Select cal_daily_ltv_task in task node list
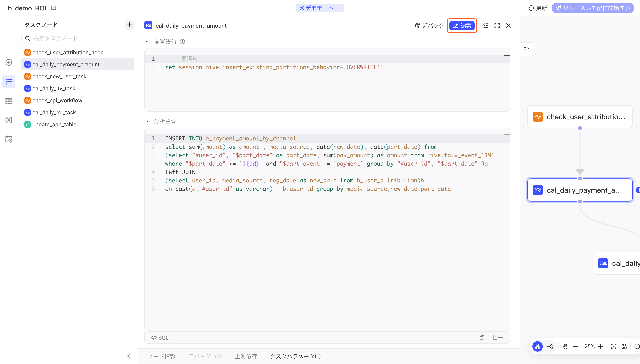640x364 pixels. 78,88
